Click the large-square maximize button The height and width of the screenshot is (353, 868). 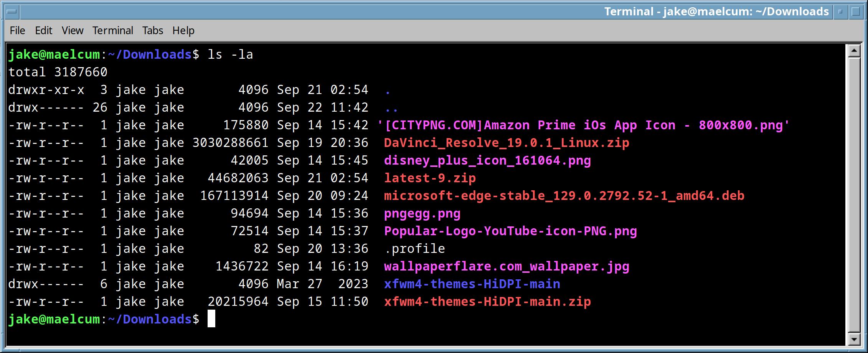(856, 12)
